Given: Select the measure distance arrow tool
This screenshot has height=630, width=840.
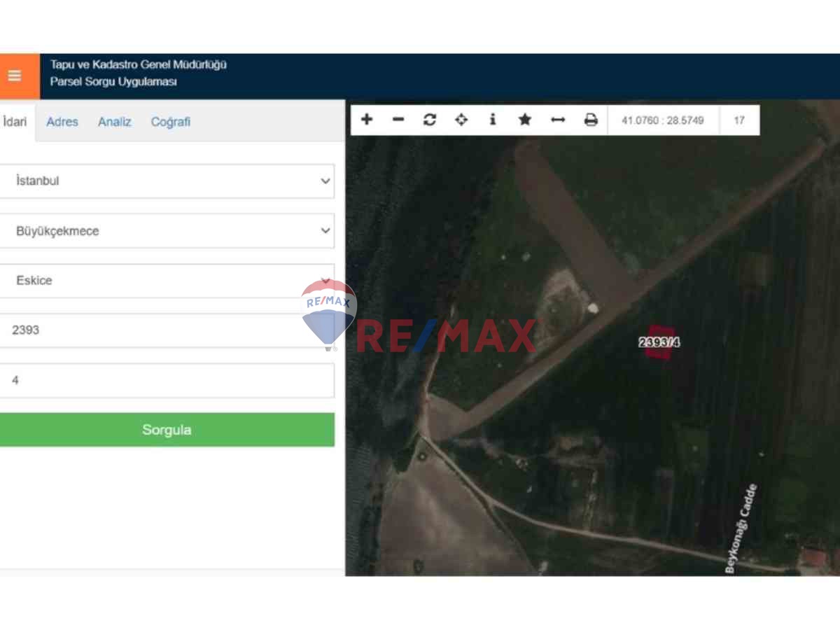Looking at the screenshot, I should tap(558, 120).
